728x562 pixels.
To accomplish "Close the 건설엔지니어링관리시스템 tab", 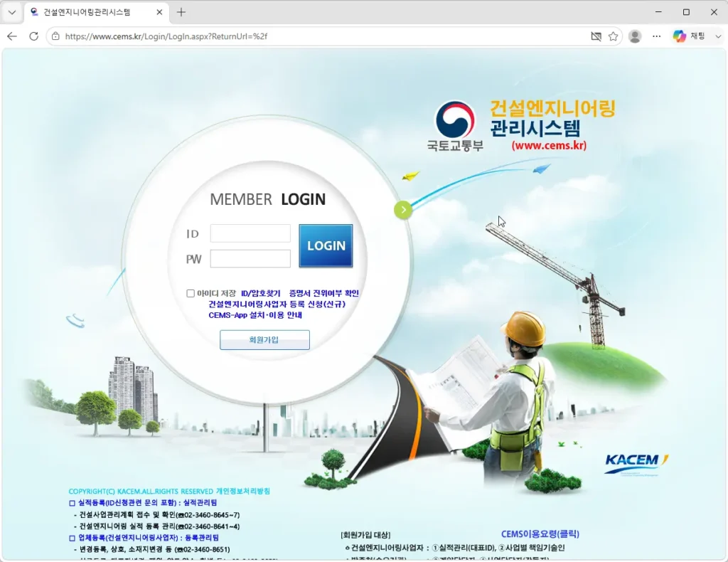I will tap(159, 13).
